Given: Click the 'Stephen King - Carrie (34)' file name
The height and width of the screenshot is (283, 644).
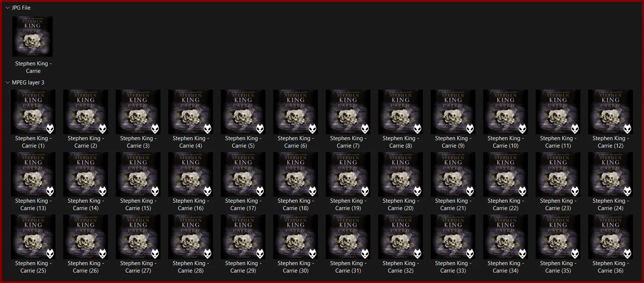Looking at the screenshot, I should [506, 267].
